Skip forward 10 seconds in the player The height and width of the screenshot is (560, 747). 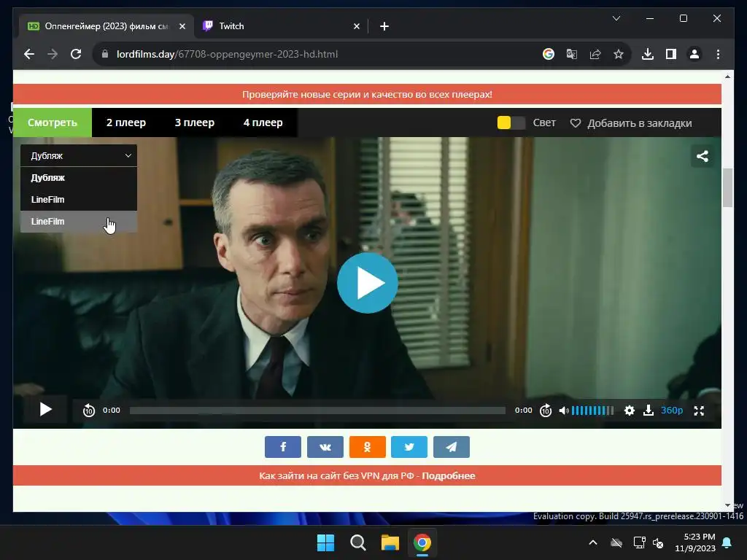(546, 410)
